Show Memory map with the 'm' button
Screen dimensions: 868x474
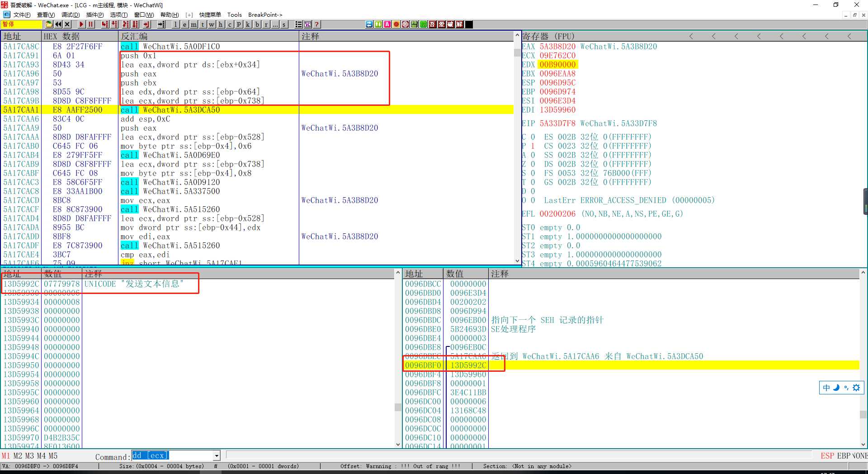pos(193,24)
